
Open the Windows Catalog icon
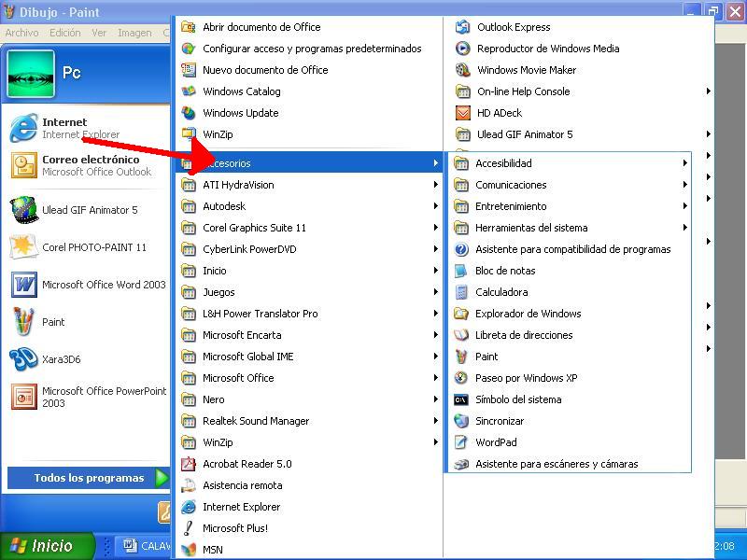(189, 91)
